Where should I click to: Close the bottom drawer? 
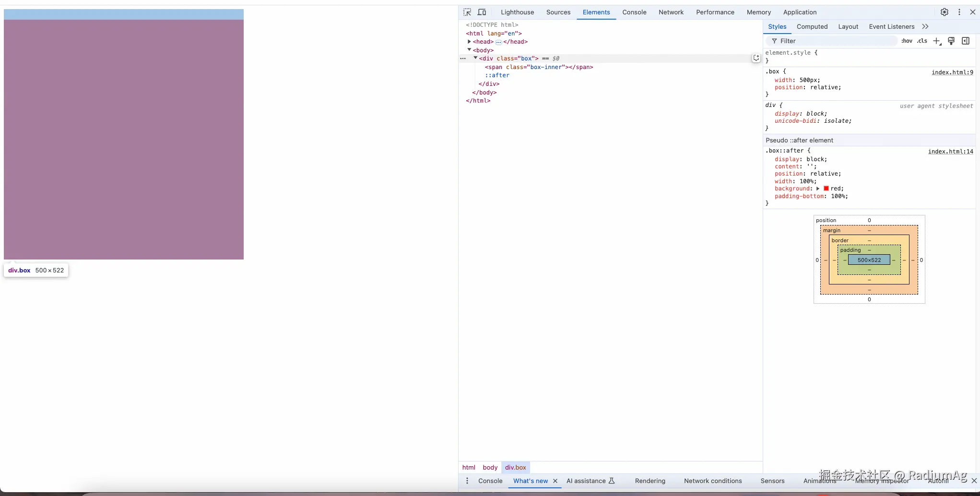(x=974, y=481)
